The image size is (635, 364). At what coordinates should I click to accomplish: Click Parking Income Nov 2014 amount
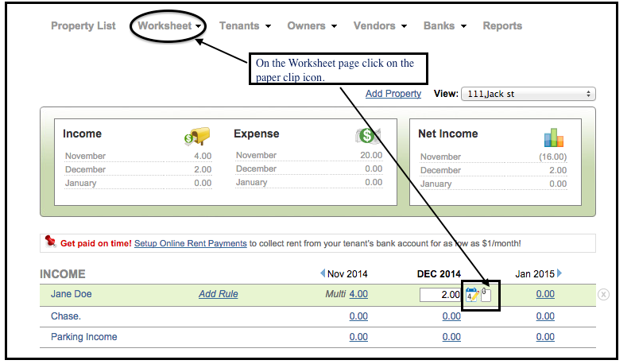coord(358,337)
